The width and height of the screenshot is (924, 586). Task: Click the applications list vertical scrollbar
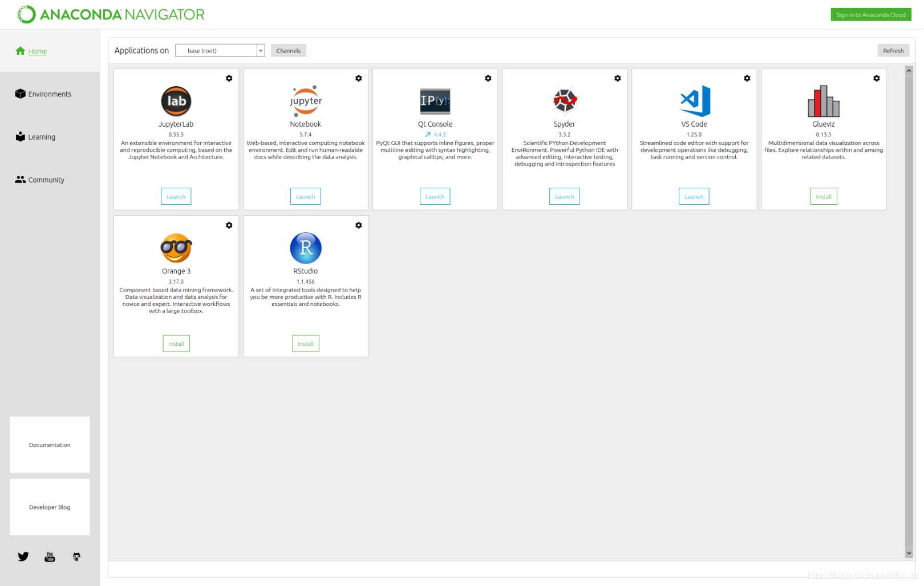(909, 312)
